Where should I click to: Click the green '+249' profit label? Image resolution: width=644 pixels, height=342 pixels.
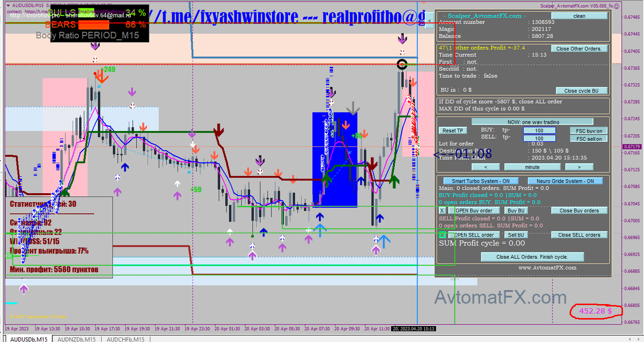[107, 69]
